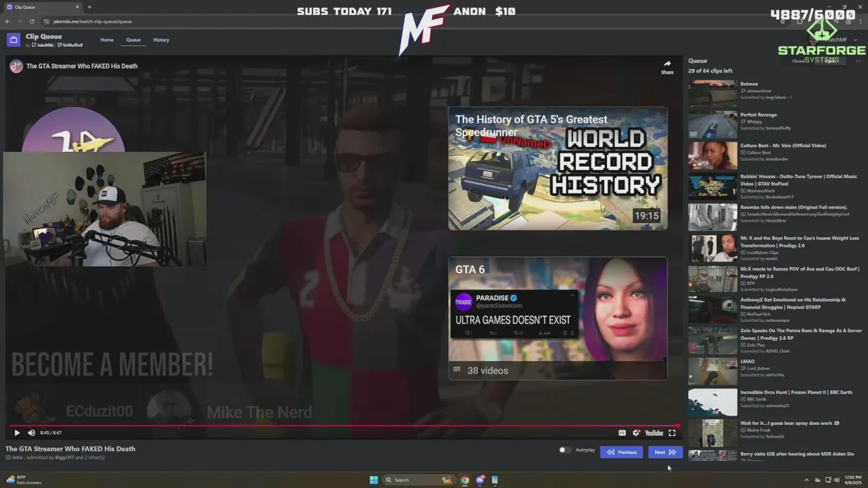
Task: Click the browser back arrow
Action: pyautogui.click(x=7, y=21)
